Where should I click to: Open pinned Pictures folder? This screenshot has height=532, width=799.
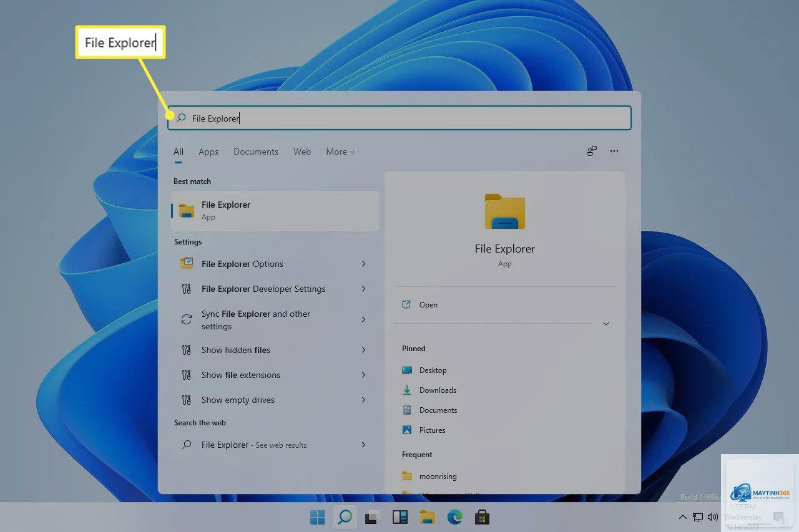point(432,430)
